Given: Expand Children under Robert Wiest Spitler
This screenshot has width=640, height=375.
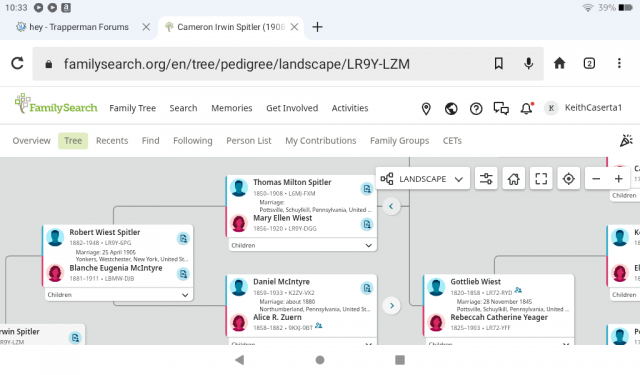Looking at the screenshot, I should (118, 295).
